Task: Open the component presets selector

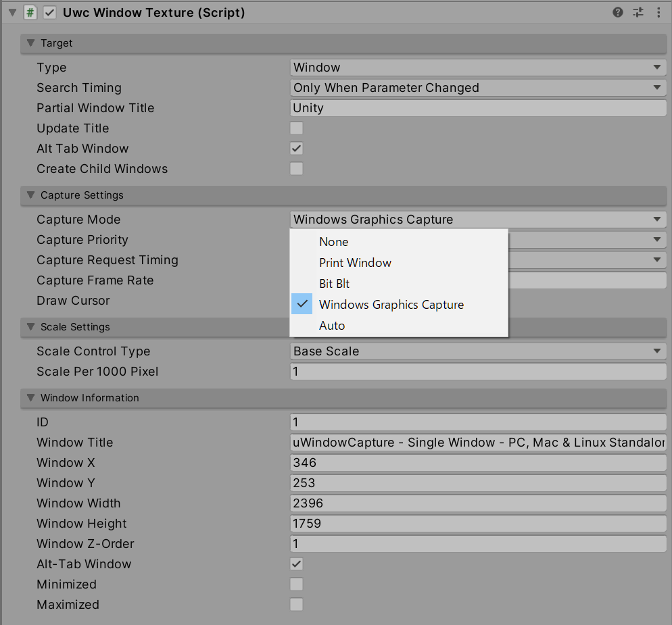Action: 638,12
